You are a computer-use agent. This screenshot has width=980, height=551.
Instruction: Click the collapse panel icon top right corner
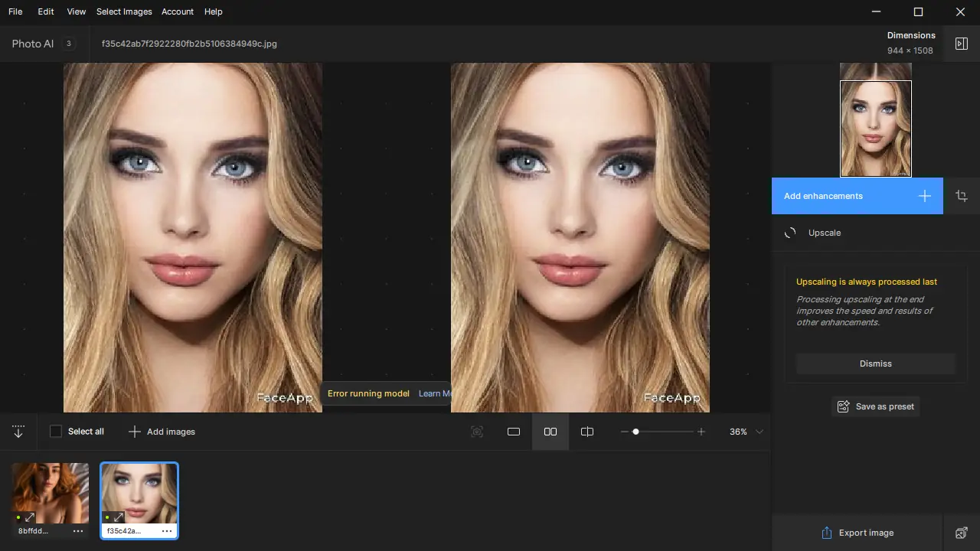[x=962, y=44]
